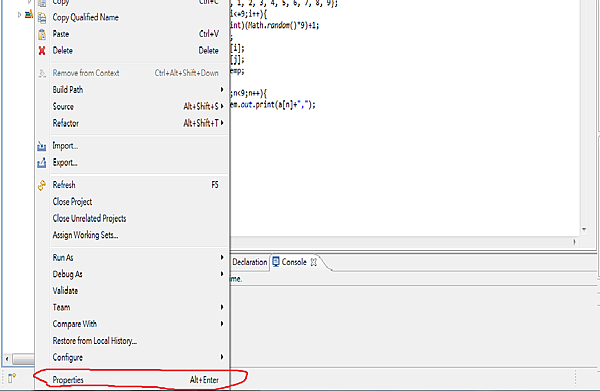Select Validate menu entry

132,291
